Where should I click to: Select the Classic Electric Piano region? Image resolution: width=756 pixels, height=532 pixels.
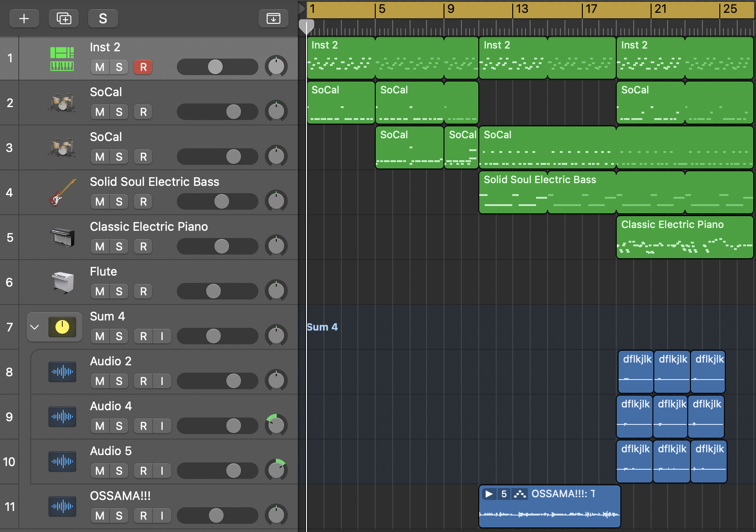point(685,237)
